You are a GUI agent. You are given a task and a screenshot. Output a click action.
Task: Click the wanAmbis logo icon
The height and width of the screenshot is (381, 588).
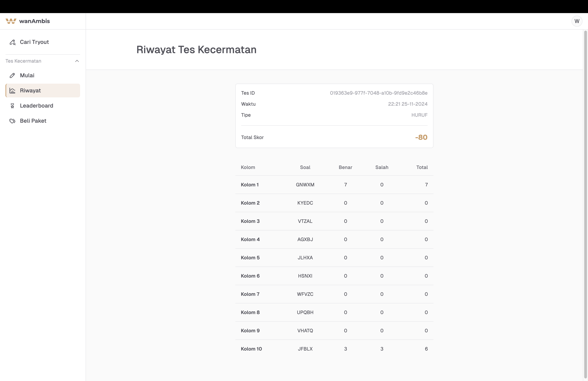pyautogui.click(x=11, y=21)
